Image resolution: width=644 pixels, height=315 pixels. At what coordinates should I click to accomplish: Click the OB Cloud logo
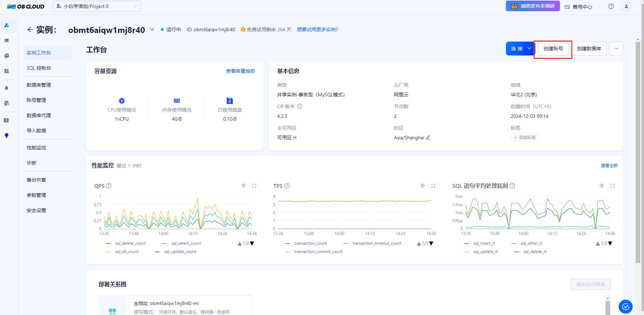(x=26, y=7)
